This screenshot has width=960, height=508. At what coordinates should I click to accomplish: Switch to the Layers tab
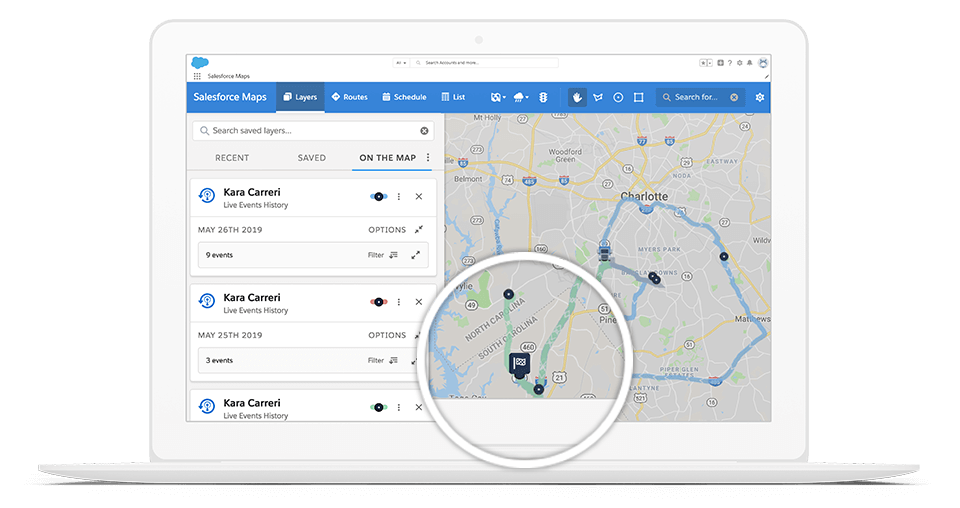tap(300, 97)
